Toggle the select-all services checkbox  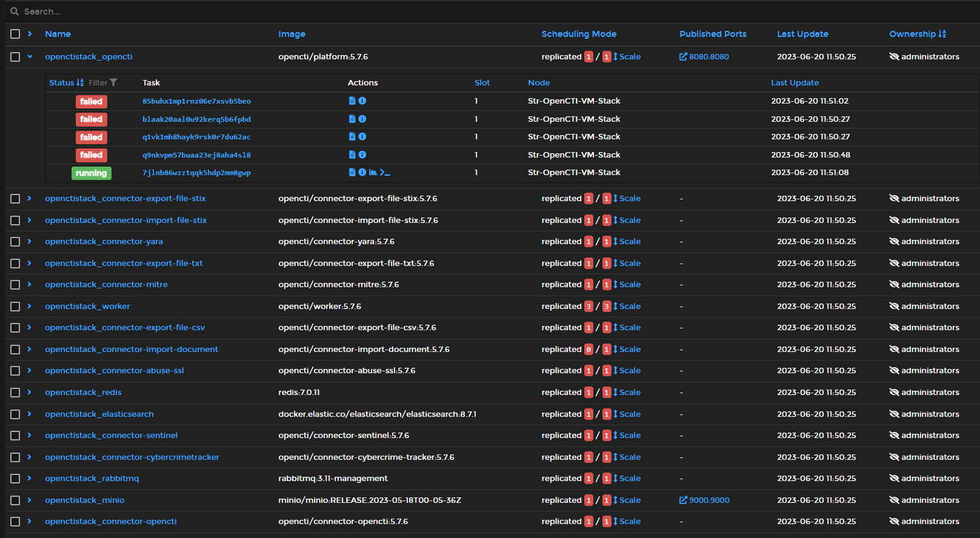tap(15, 34)
